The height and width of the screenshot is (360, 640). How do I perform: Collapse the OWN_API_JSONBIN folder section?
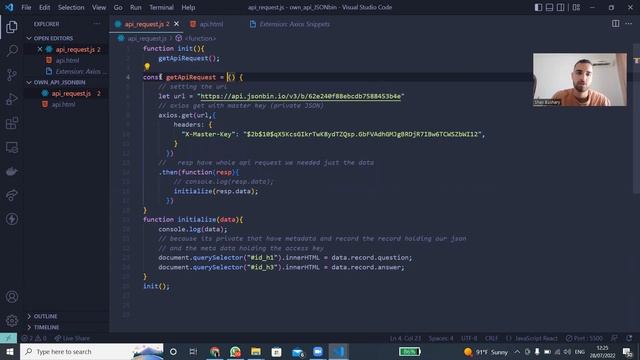pos(59,82)
